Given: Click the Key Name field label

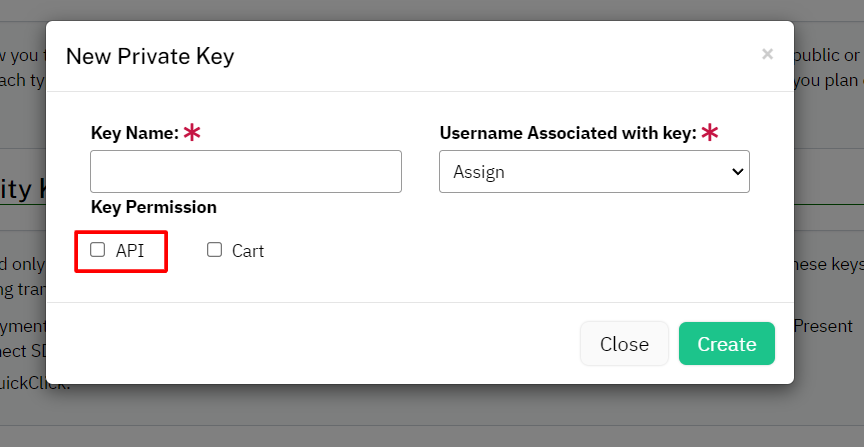Looking at the screenshot, I should (x=134, y=133).
